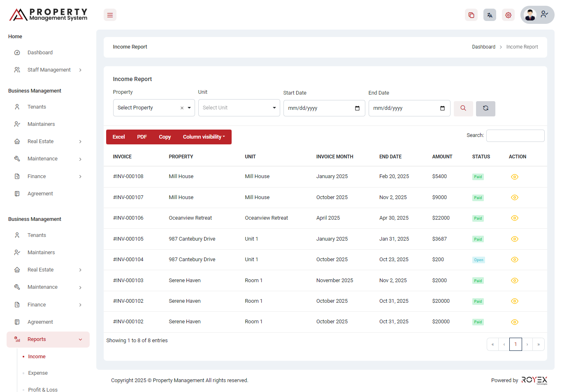This screenshot has width=562, height=392.
Task: Click Dashboard breadcrumb link
Action: [x=483, y=47]
